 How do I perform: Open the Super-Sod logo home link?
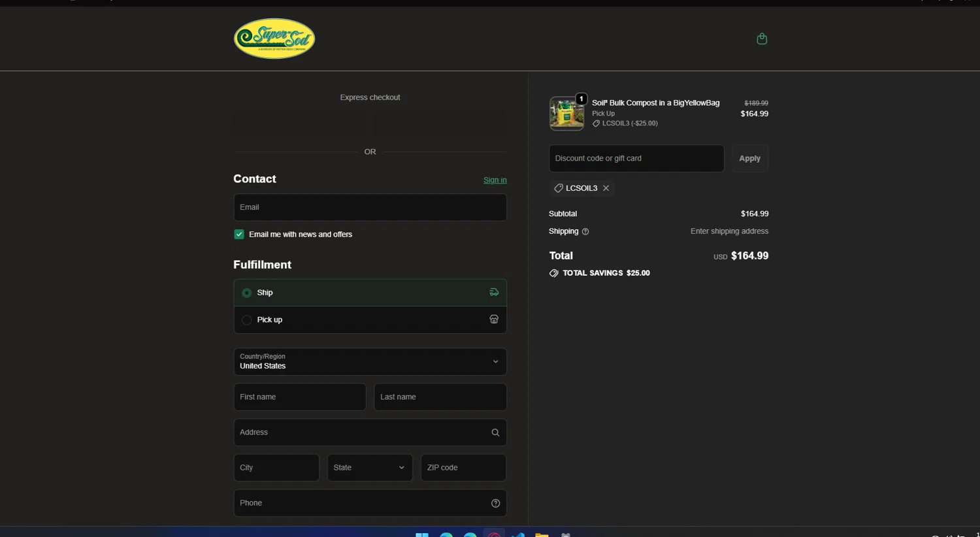[x=274, y=39]
